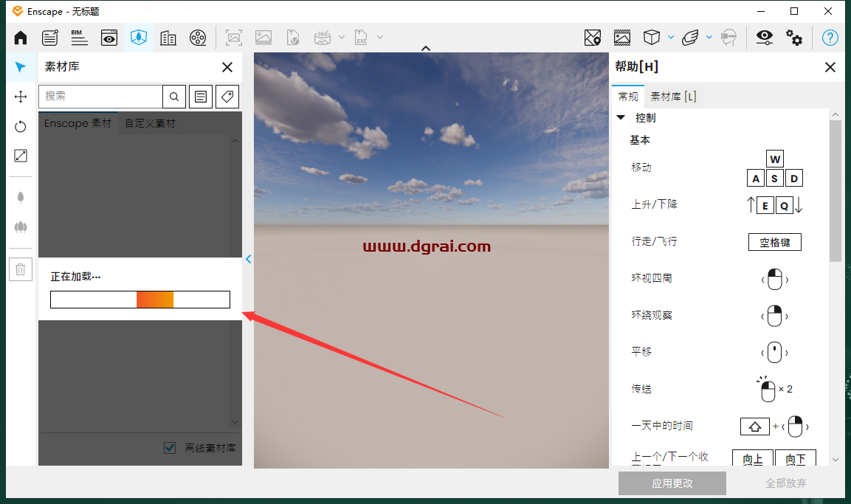Click the map location pin icon
Image resolution: width=851 pixels, height=504 pixels.
click(593, 38)
